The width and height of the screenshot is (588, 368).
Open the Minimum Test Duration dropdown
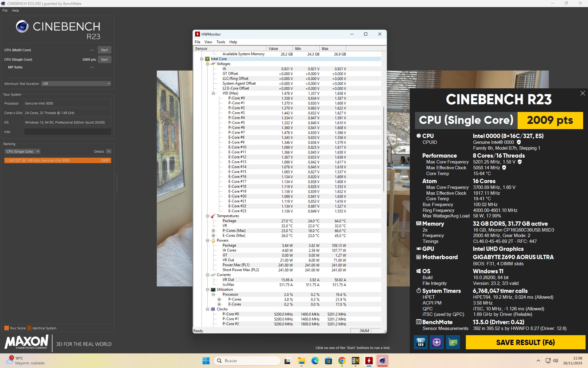76,84
